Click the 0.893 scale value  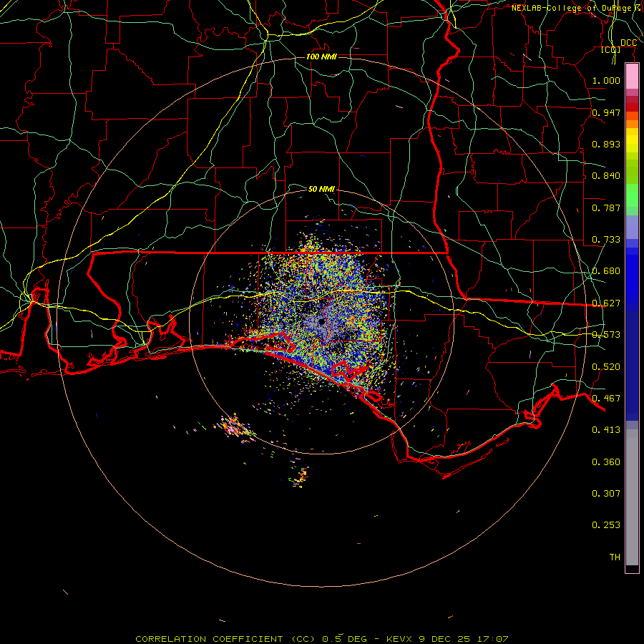click(x=606, y=144)
